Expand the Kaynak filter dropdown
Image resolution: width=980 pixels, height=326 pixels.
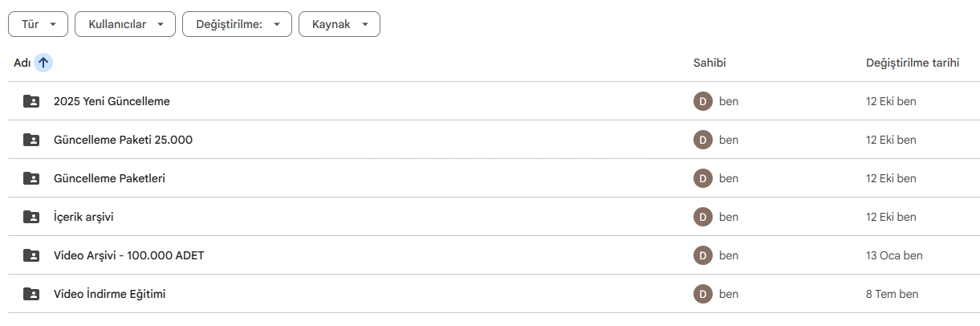click(339, 24)
